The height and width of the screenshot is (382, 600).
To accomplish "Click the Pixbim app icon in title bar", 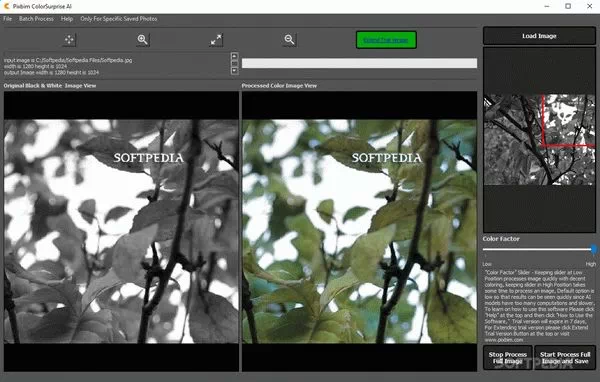I will [x=6, y=6].
